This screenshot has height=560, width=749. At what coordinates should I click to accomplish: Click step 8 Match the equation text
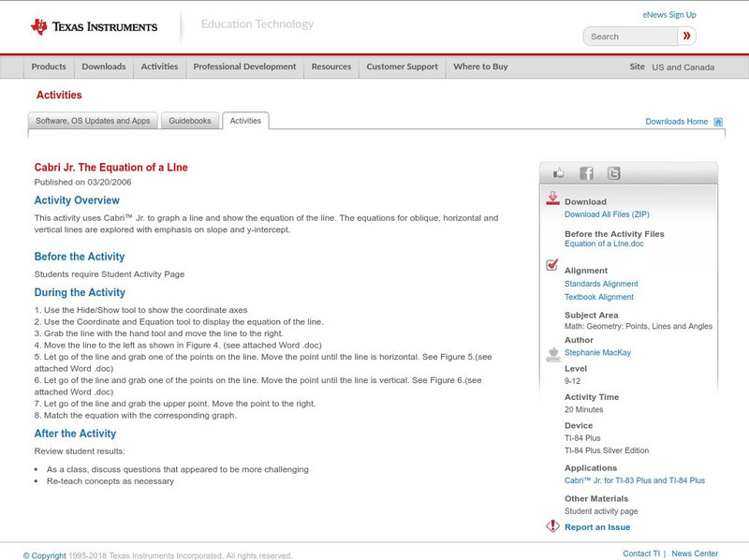click(x=135, y=416)
